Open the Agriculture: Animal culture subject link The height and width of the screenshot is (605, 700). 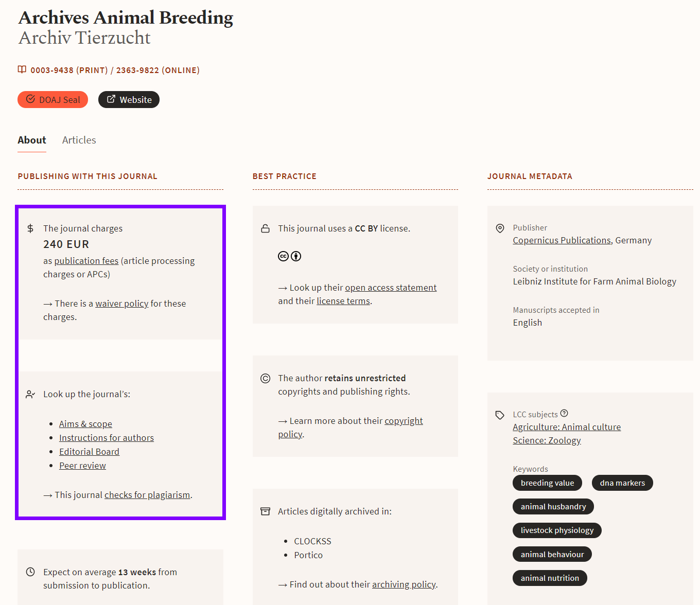567,427
